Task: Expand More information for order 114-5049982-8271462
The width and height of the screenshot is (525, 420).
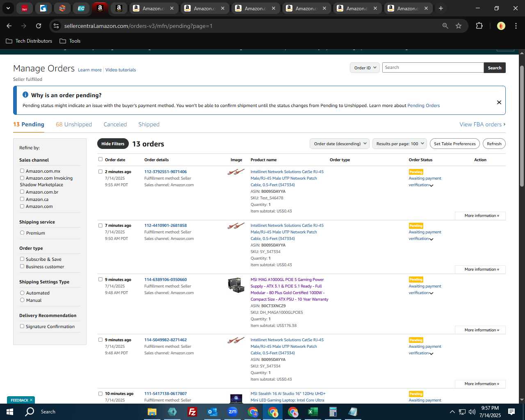Action: point(480,384)
